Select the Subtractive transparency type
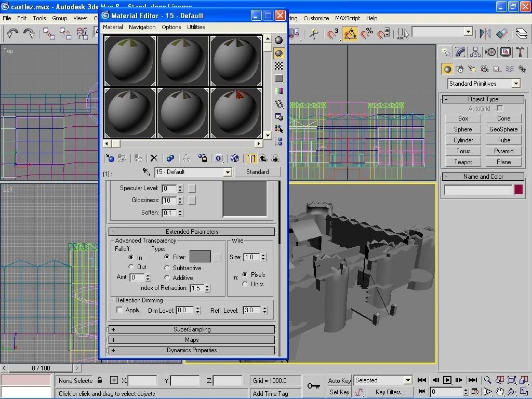532x399 pixels. click(167, 268)
